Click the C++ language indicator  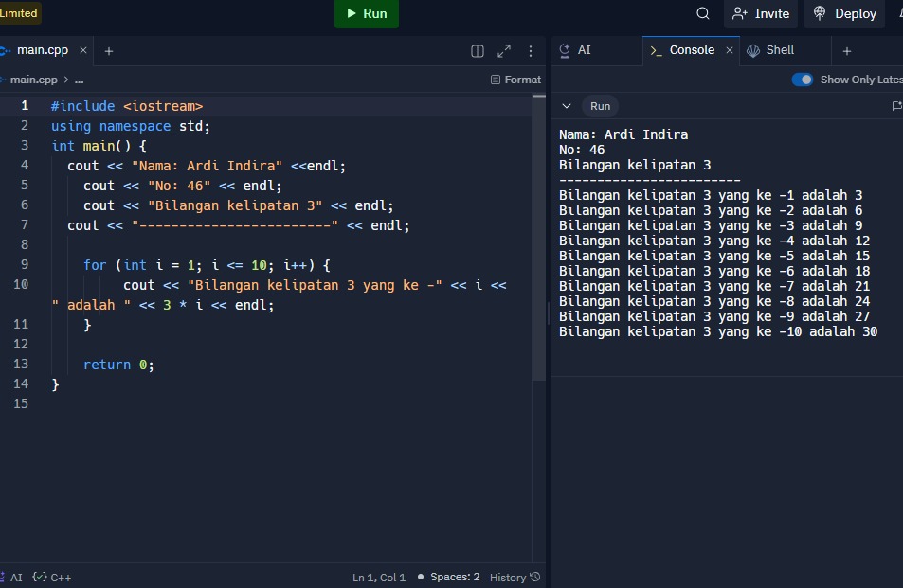pos(53,577)
